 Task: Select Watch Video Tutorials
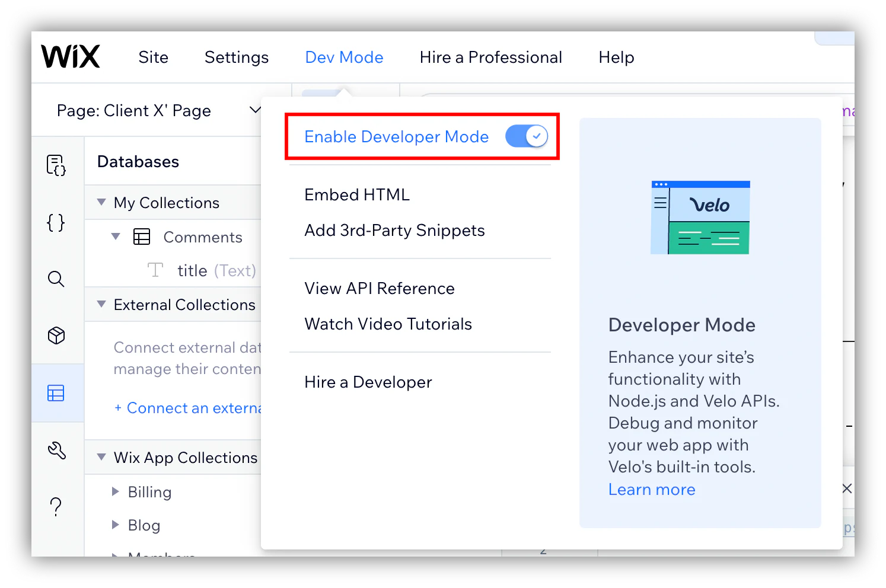click(x=388, y=324)
